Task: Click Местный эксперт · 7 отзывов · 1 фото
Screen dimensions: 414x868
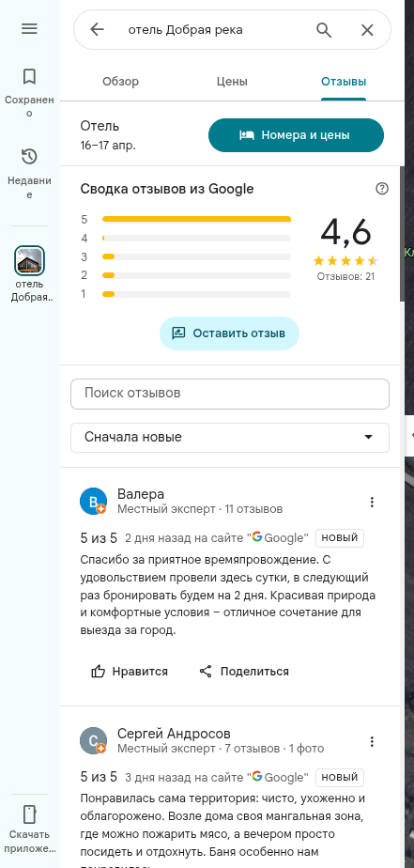Action: (x=221, y=749)
